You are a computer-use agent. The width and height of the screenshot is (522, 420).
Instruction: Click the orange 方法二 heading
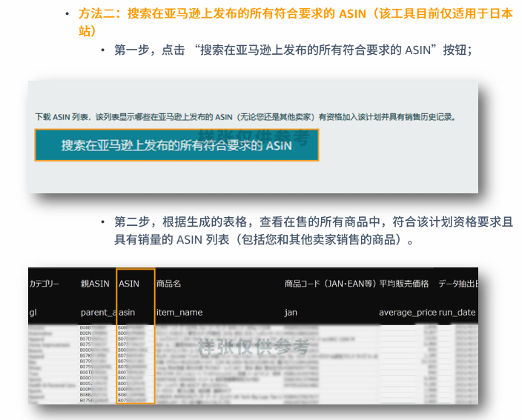296,22
